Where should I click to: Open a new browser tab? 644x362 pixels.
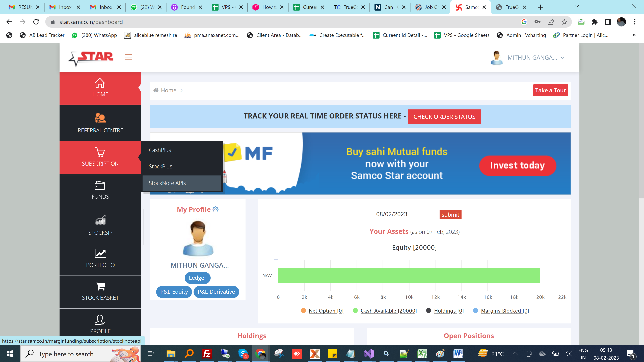tap(540, 7)
